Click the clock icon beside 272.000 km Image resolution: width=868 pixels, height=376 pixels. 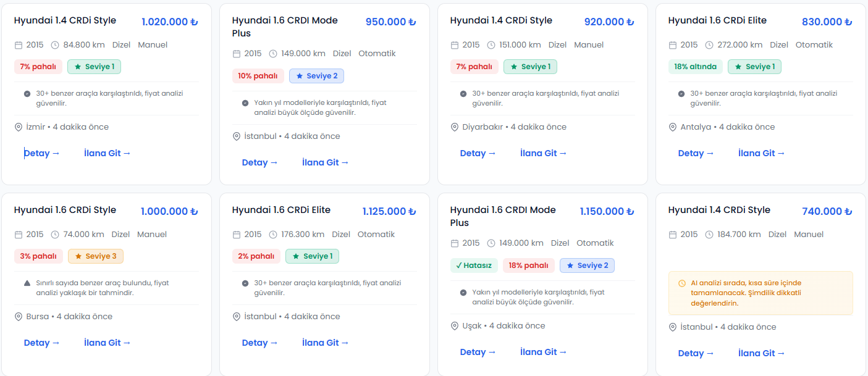click(x=709, y=45)
